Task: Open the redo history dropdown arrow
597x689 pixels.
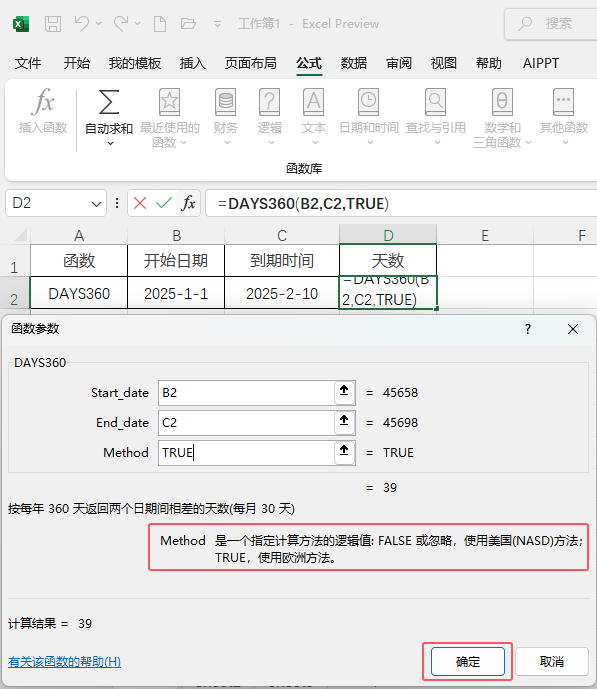Action: (x=137, y=24)
